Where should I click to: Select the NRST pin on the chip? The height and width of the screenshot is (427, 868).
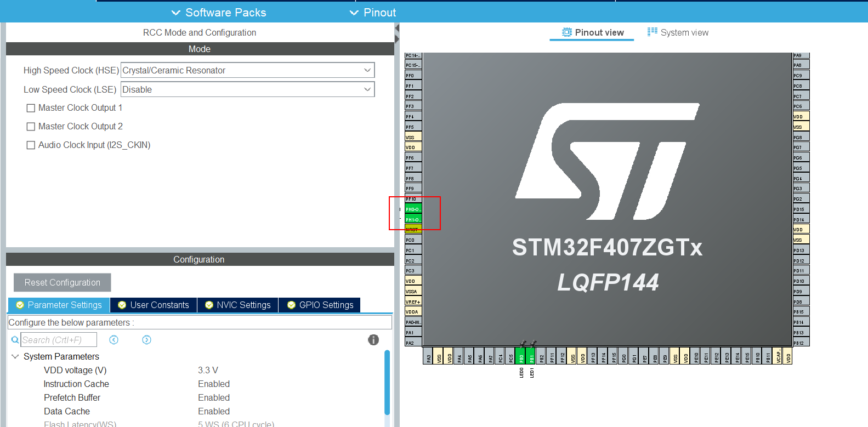pos(413,230)
